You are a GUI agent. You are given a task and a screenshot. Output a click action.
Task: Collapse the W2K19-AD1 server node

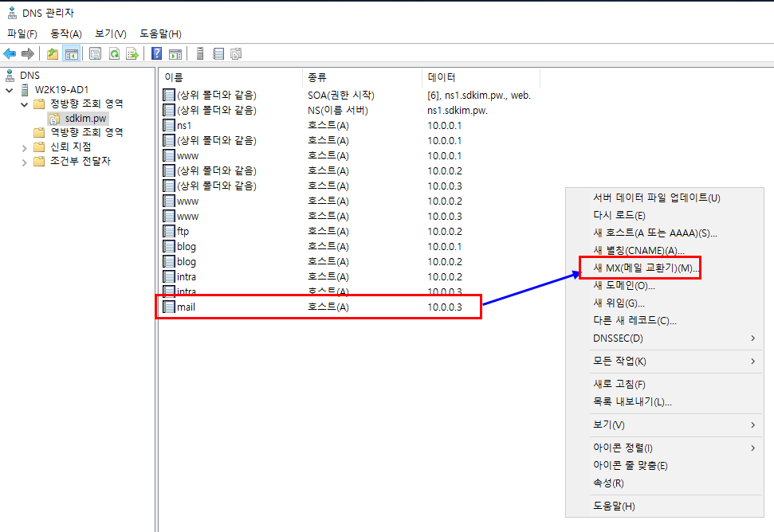coord(9,90)
